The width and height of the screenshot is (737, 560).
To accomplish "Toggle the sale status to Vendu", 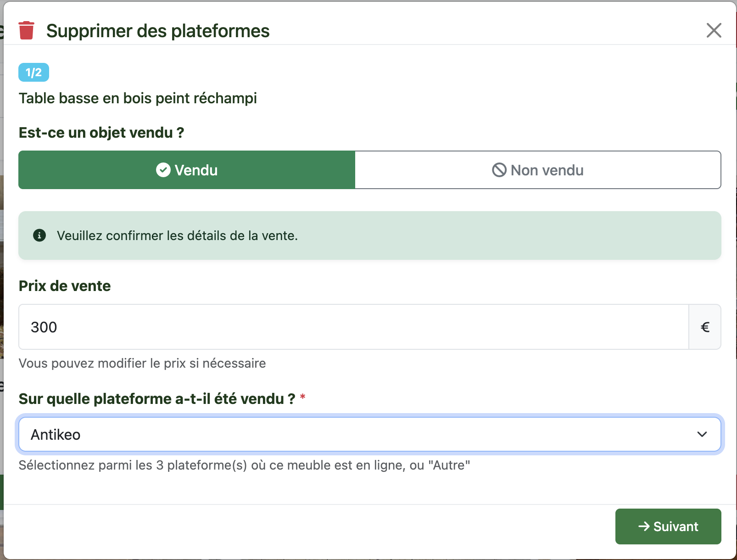I will click(x=187, y=170).
